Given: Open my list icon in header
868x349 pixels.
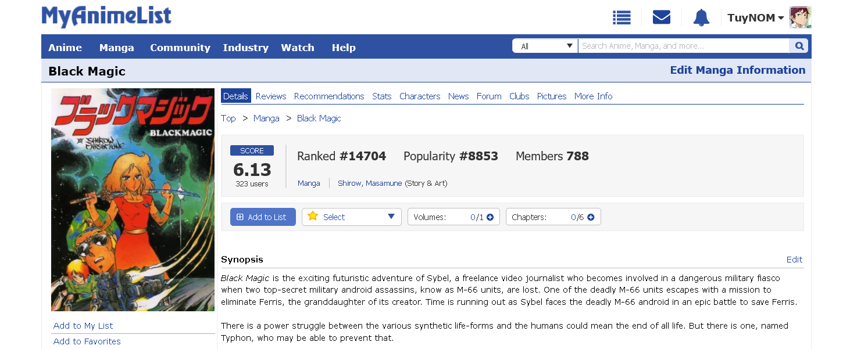Looking at the screenshot, I should pyautogui.click(x=621, y=18).
